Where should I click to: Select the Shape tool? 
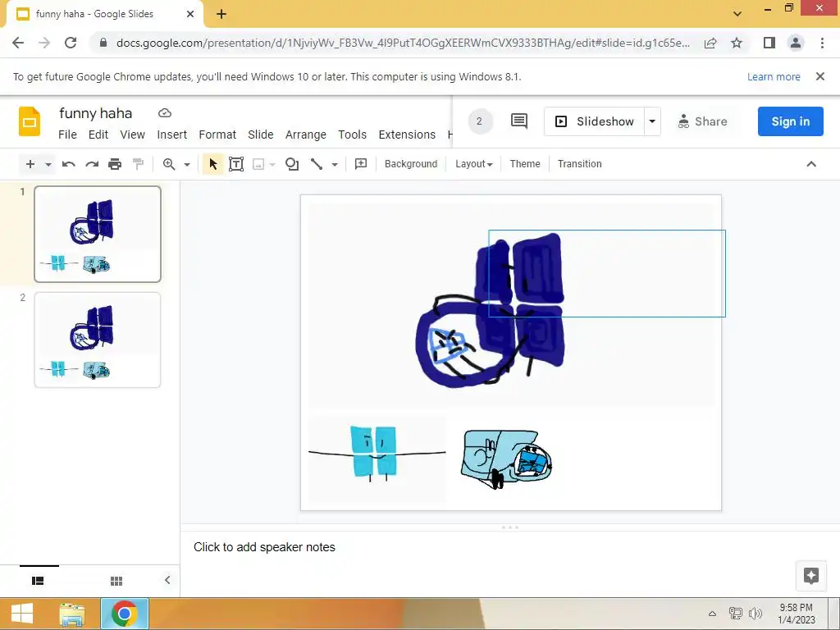click(292, 164)
